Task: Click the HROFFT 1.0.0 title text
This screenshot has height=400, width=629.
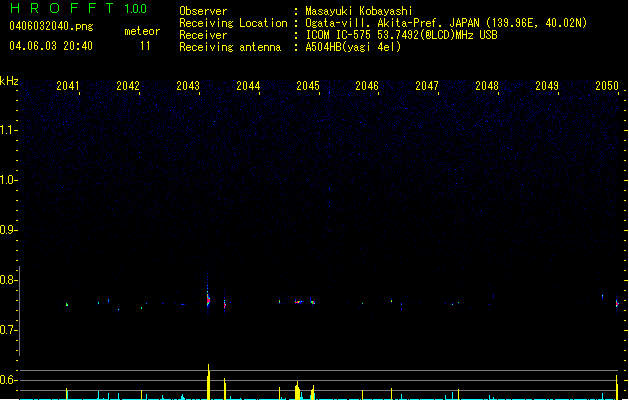Action: tap(79, 8)
